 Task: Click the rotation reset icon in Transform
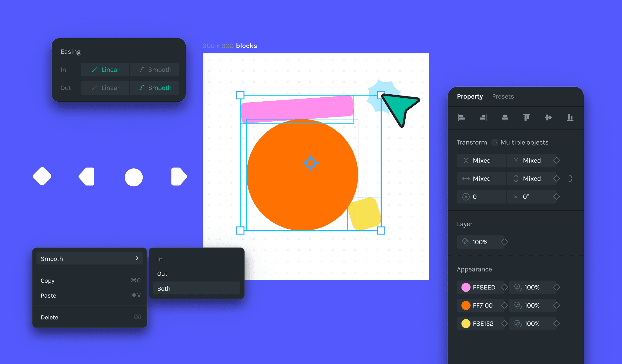(466, 197)
